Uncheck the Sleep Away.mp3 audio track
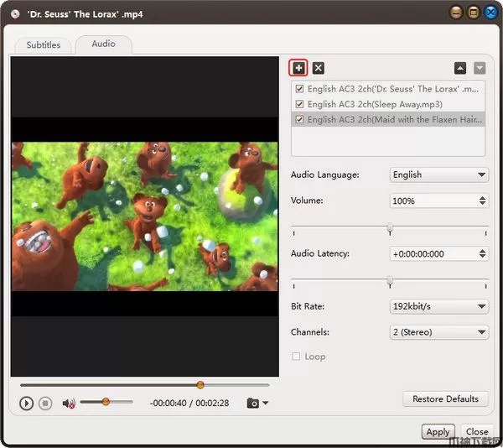 (299, 104)
